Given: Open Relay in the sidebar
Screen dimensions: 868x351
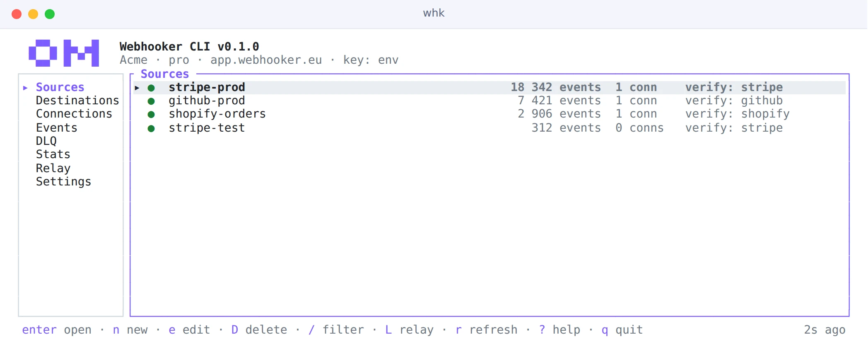Looking at the screenshot, I should [53, 168].
